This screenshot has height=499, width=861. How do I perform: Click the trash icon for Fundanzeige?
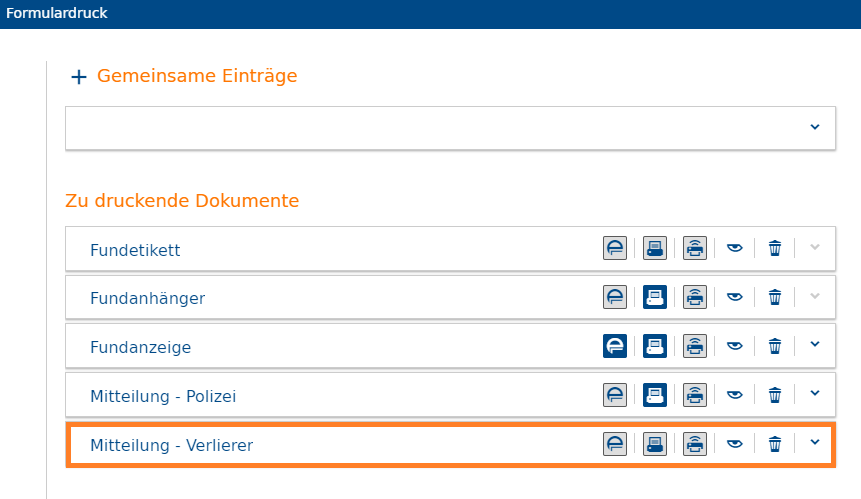pyautogui.click(x=775, y=346)
